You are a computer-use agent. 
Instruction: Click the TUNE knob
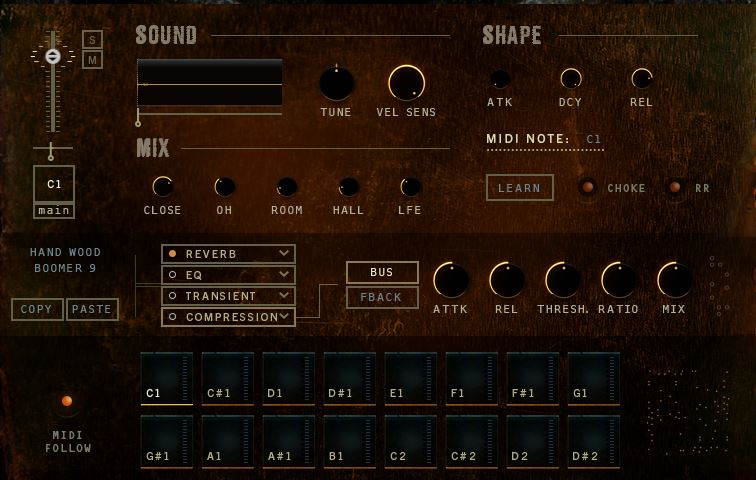(336, 83)
